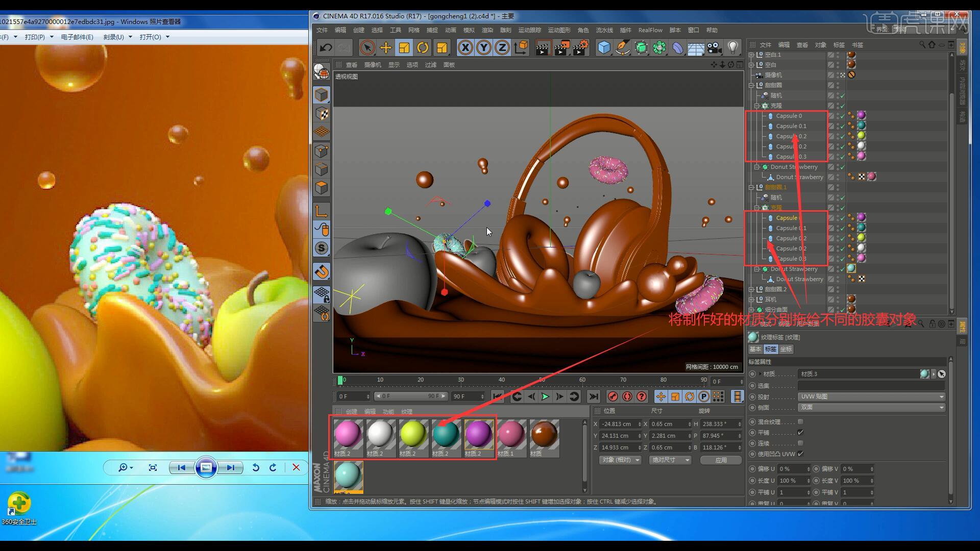Click frame 40 on the timeline ruler
980x551 pixels.
pyautogui.click(x=502, y=380)
